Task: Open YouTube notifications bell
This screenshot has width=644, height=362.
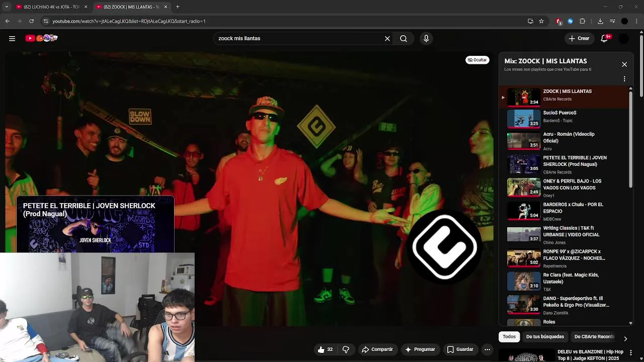Action: point(605,38)
